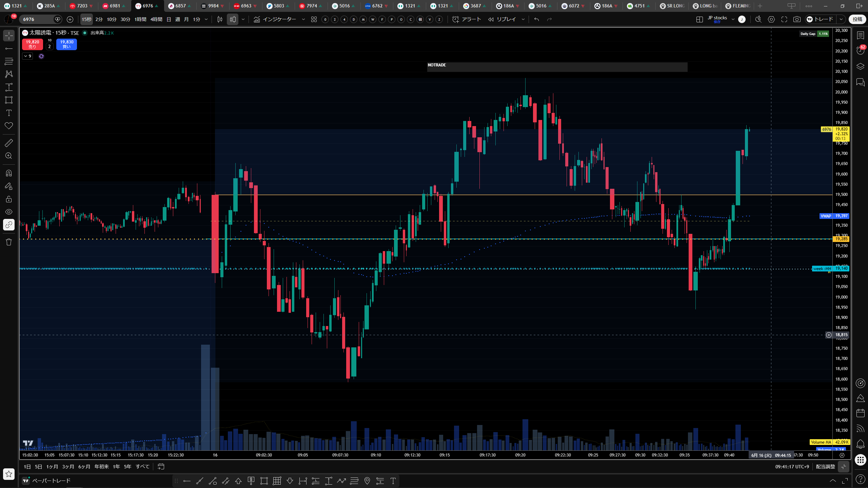Delete drawings with the trash icon

click(x=9, y=242)
